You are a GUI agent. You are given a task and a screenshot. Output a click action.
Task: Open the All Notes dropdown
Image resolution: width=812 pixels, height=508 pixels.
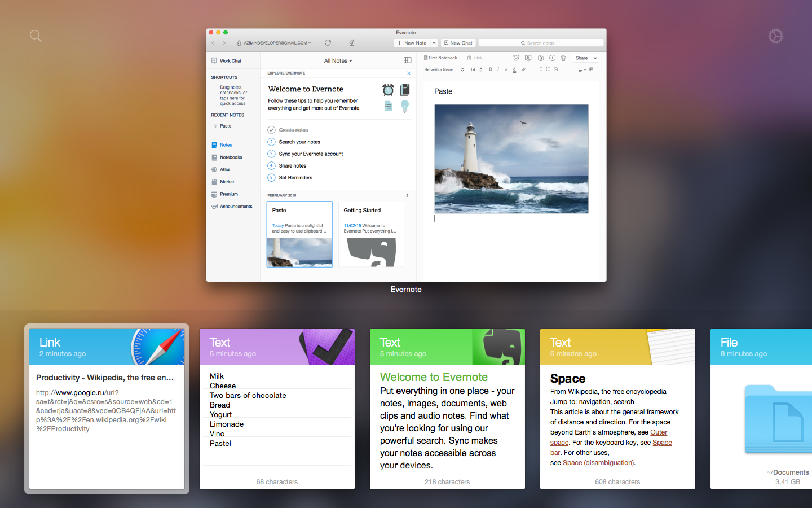tap(338, 60)
